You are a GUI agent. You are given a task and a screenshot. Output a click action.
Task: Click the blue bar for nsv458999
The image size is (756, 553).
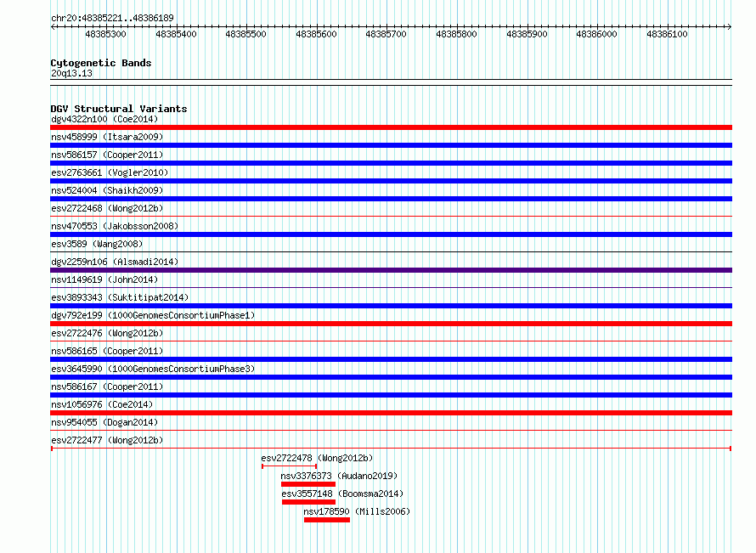pyautogui.click(x=391, y=145)
